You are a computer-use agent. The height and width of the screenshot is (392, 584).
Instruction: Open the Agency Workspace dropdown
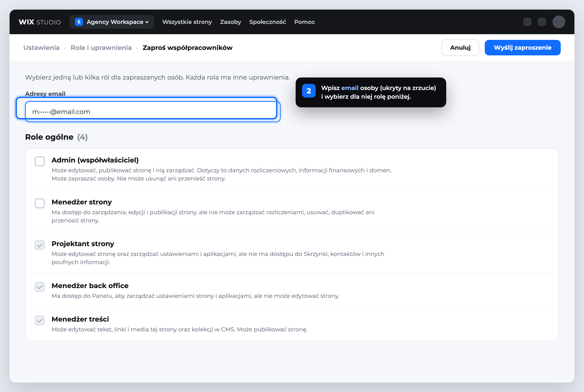coord(112,22)
